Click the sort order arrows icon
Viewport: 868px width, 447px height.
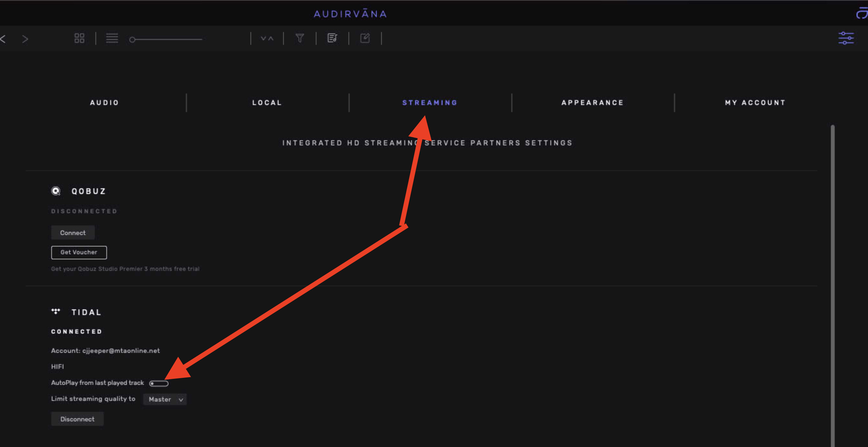click(x=267, y=38)
